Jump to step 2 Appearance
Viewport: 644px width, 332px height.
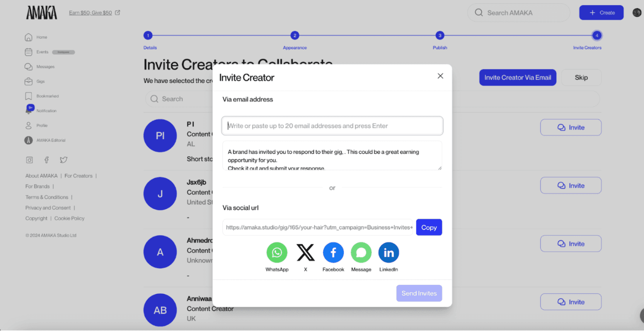point(295,36)
